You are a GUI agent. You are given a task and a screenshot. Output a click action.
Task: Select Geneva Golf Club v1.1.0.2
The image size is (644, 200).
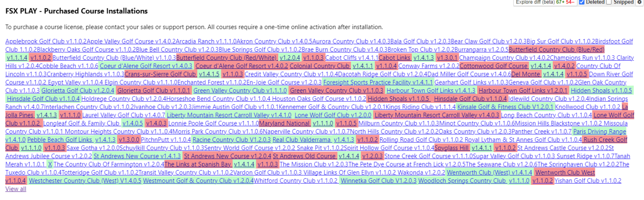point(543,83)
